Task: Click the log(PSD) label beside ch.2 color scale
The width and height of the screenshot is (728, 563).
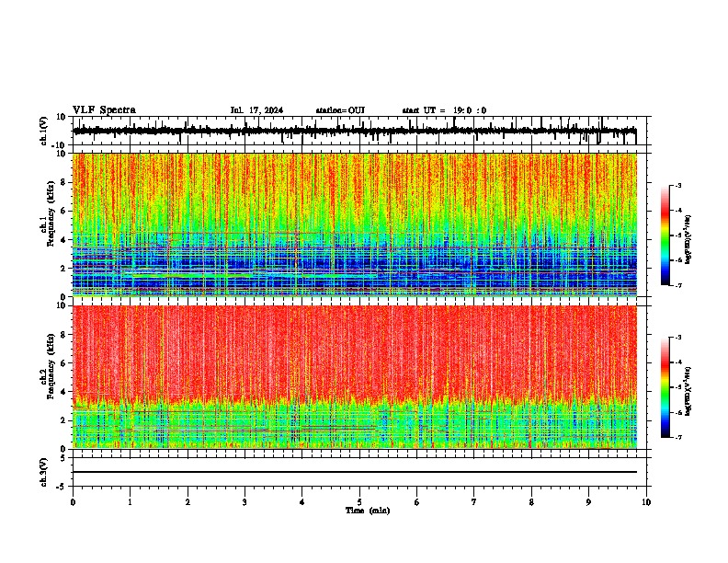Action: (688, 391)
